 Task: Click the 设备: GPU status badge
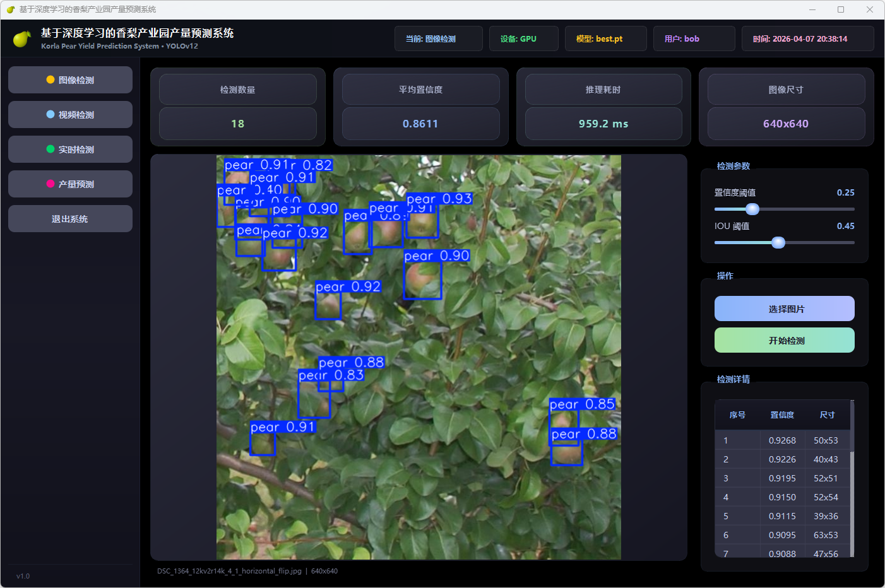[x=523, y=39]
